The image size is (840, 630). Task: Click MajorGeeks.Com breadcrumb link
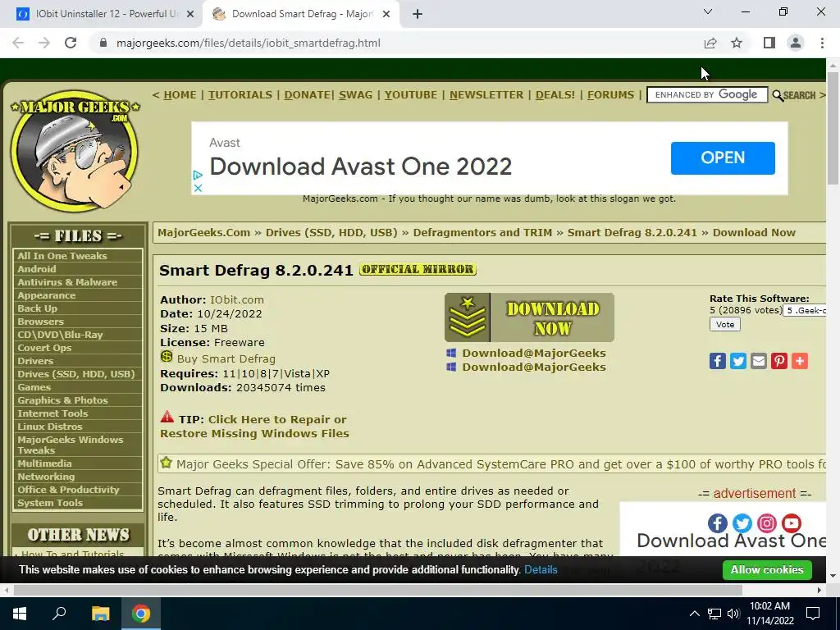coord(203,232)
